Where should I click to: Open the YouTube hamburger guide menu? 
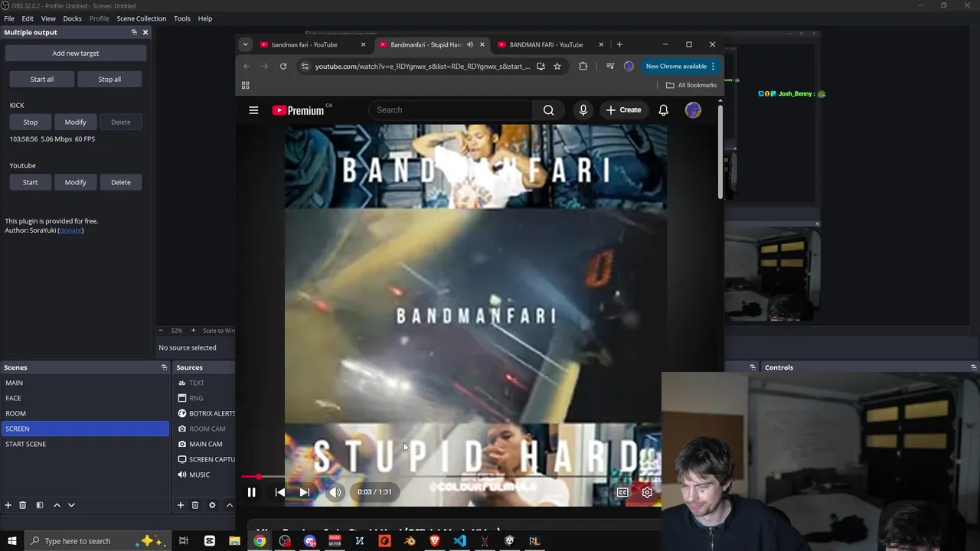(253, 110)
